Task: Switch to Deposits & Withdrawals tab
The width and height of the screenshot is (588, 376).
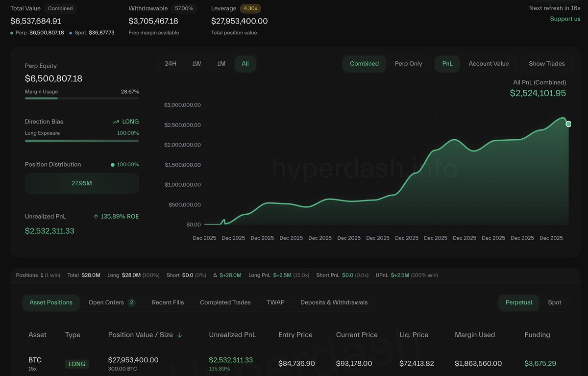Action: coord(334,302)
